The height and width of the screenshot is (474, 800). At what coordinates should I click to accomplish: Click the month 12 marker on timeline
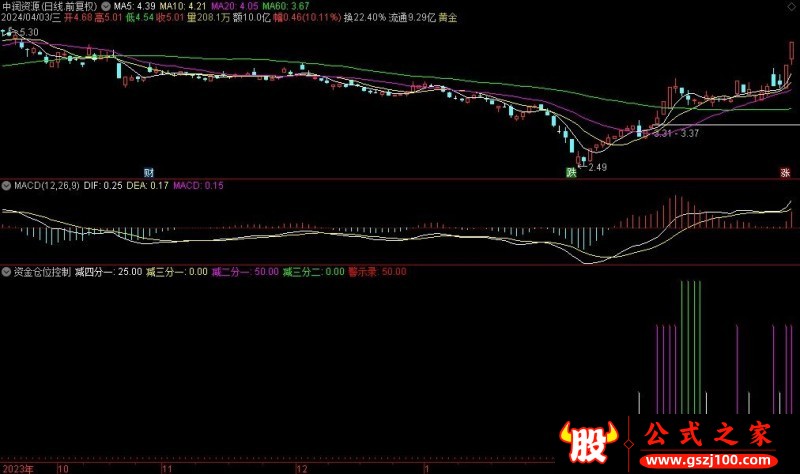pos(301,467)
